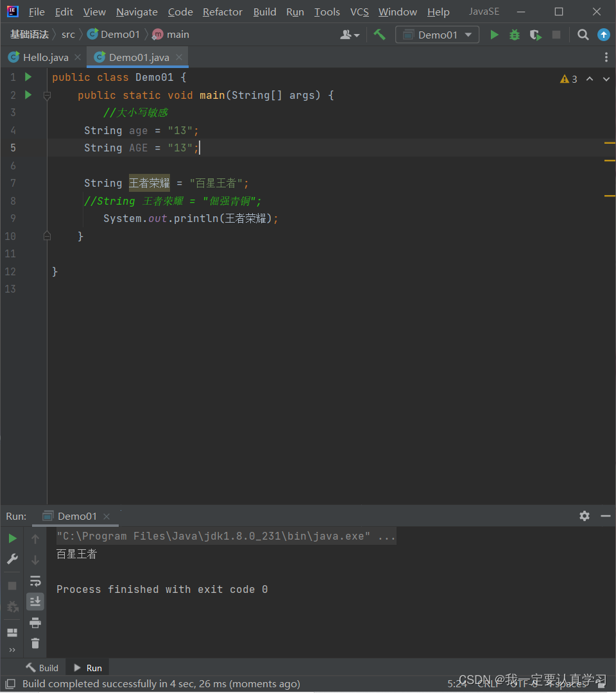This screenshot has height=693, width=616.
Task: Click the IntelliJ IDEA logo icon
Action: (12, 11)
